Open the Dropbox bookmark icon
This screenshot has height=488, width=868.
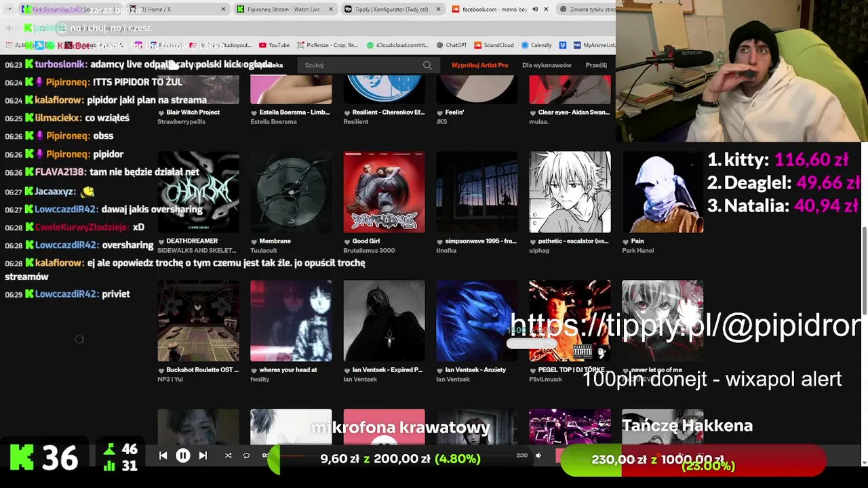click(x=563, y=45)
